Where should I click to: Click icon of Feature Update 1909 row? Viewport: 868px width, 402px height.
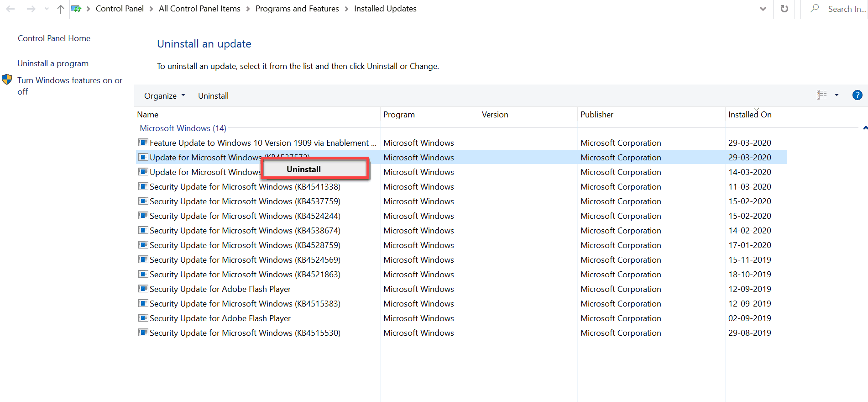pos(143,143)
